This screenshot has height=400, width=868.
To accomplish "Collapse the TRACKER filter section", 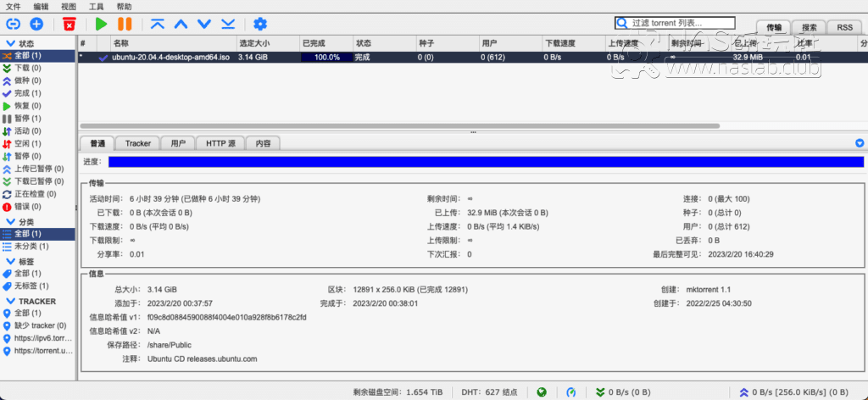I will coord(10,302).
